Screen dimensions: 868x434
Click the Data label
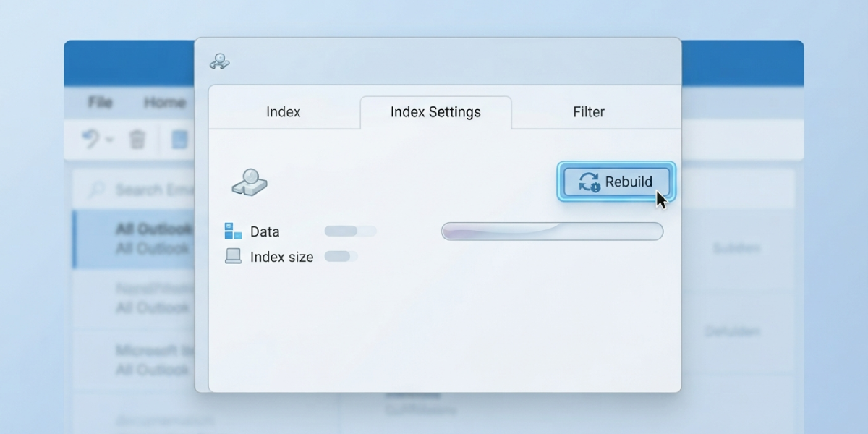coord(265,232)
